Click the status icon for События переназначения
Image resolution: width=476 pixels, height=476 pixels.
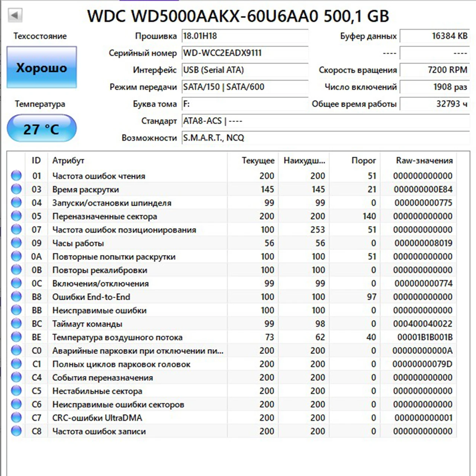pos(16,377)
